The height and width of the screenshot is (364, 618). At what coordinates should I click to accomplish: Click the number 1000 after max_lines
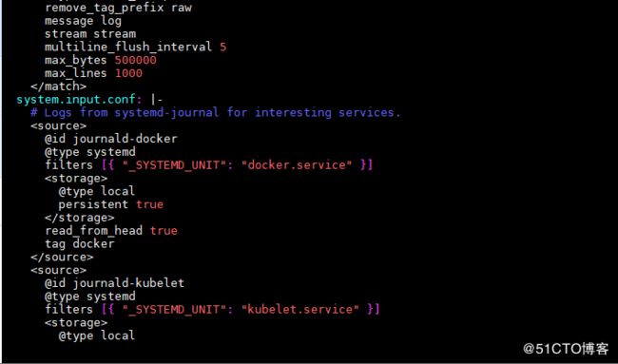(128, 73)
